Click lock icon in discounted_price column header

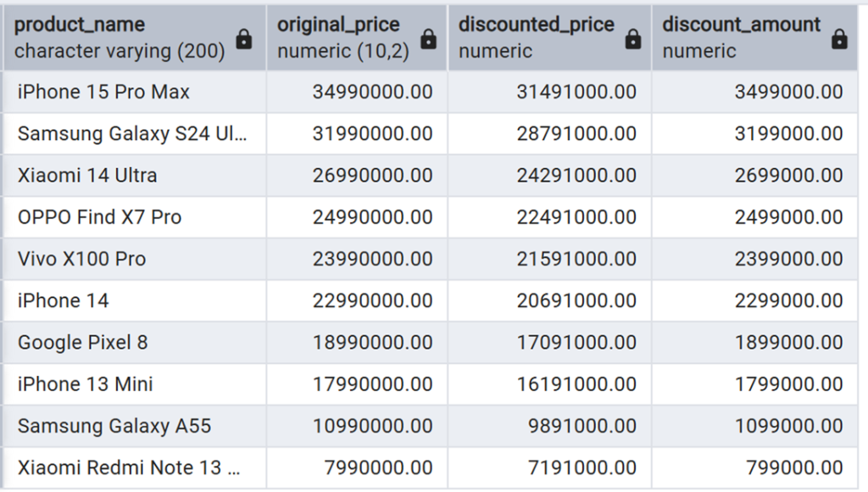click(x=633, y=39)
